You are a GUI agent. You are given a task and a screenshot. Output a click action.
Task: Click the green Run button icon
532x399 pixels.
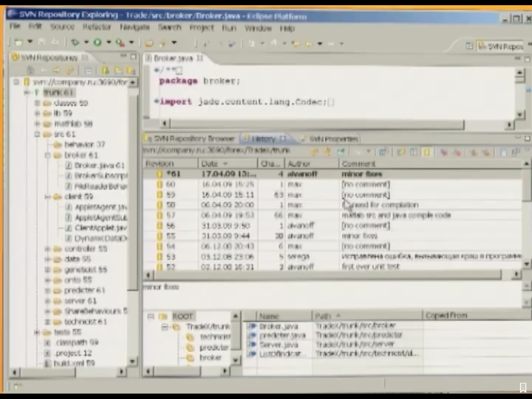pyautogui.click(x=98, y=43)
